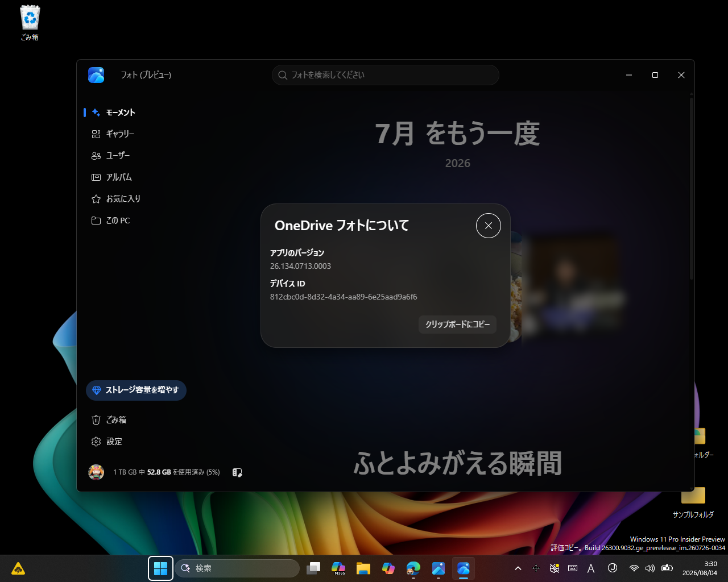
Task: Open the classic Photos app taskbar icon
Action: point(439,568)
